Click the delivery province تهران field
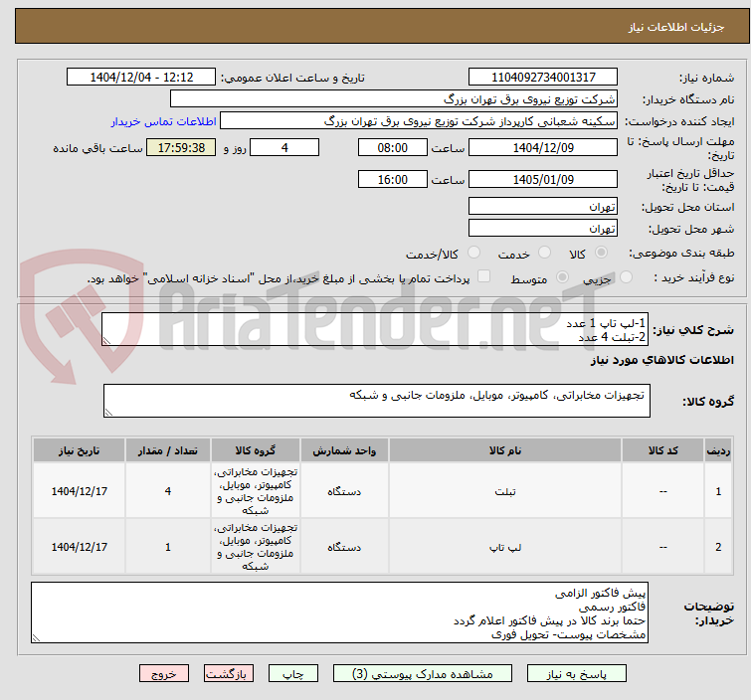751x700 pixels. [x=543, y=207]
